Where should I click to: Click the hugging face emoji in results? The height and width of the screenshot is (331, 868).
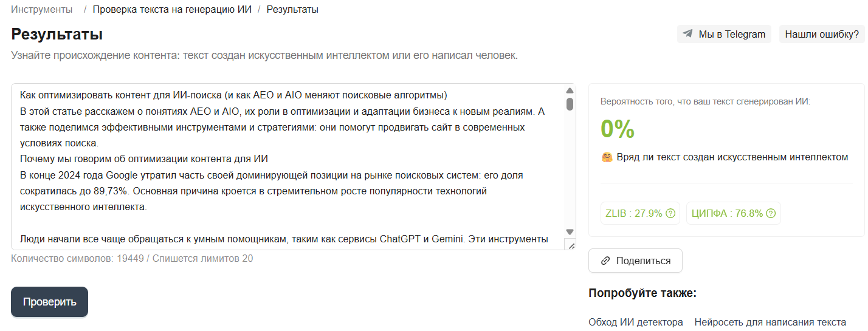pyautogui.click(x=606, y=157)
